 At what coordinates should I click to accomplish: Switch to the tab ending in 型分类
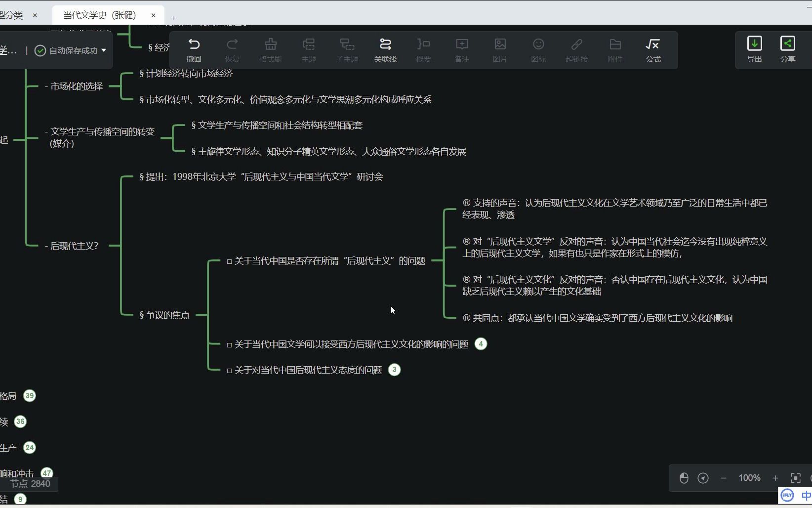(x=11, y=15)
